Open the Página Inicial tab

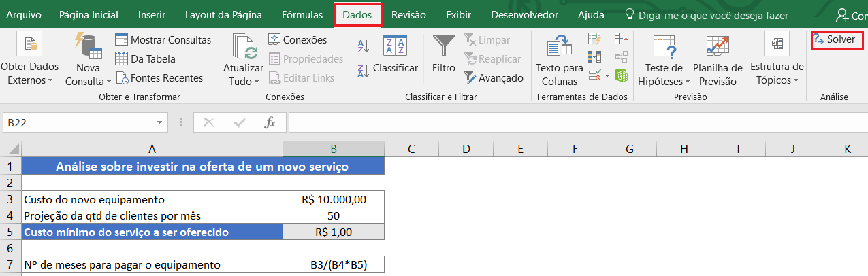click(x=89, y=14)
